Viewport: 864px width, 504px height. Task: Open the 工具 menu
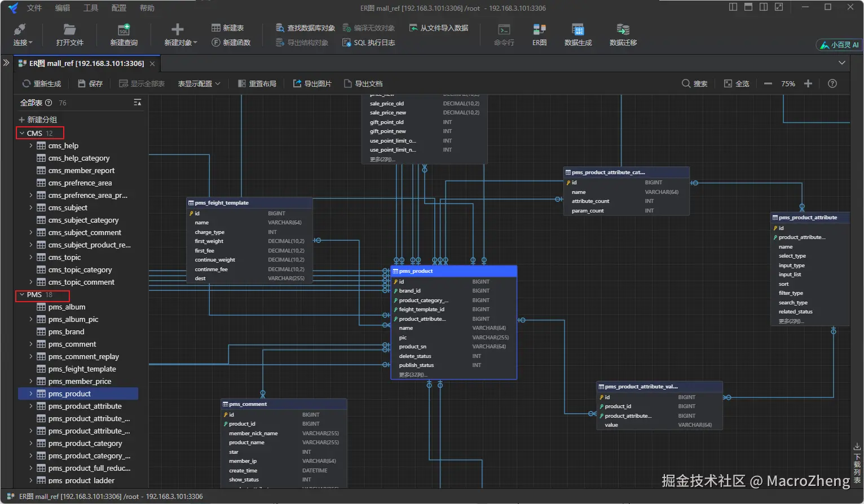tap(90, 8)
